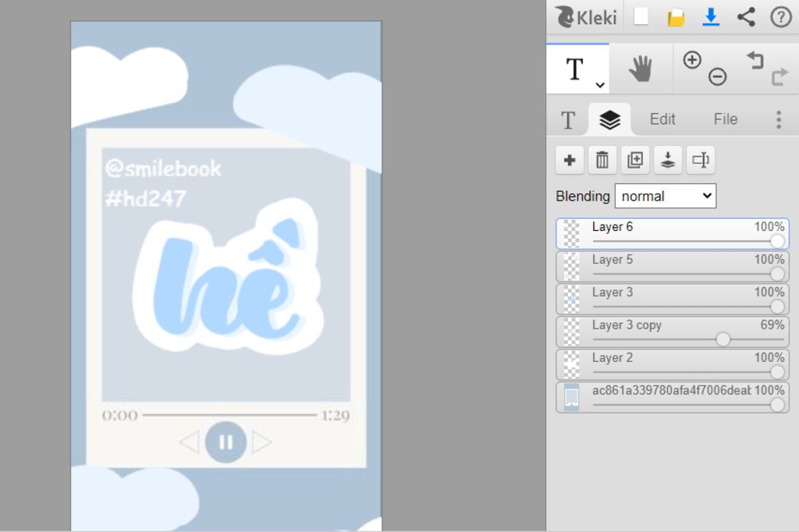Delete the selected layer

602,160
